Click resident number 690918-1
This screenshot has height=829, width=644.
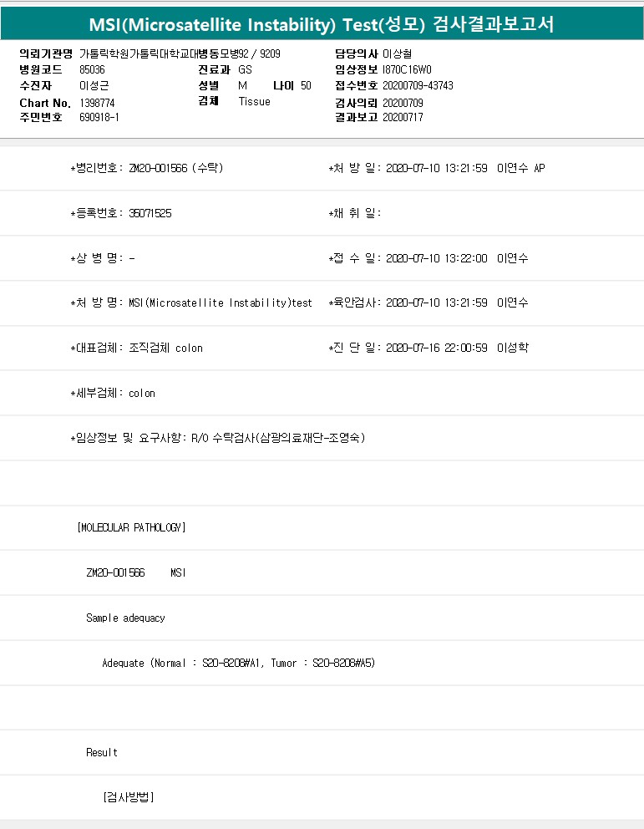click(x=99, y=117)
